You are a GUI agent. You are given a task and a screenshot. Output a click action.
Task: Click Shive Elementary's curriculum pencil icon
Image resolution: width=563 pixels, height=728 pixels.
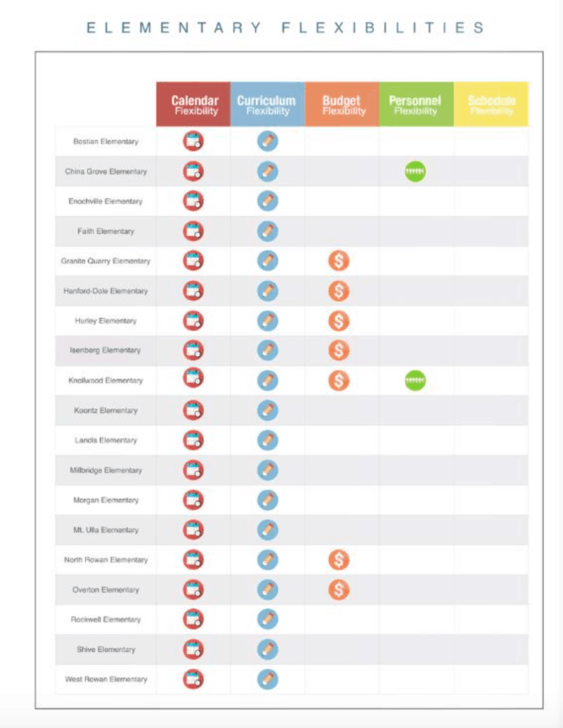pyautogui.click(x=267, y=649)
